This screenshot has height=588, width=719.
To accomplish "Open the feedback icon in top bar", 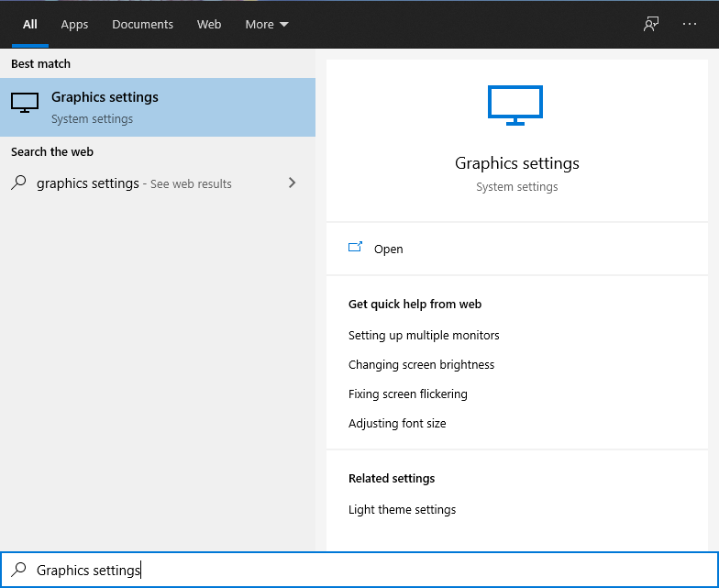I will 651,25.
